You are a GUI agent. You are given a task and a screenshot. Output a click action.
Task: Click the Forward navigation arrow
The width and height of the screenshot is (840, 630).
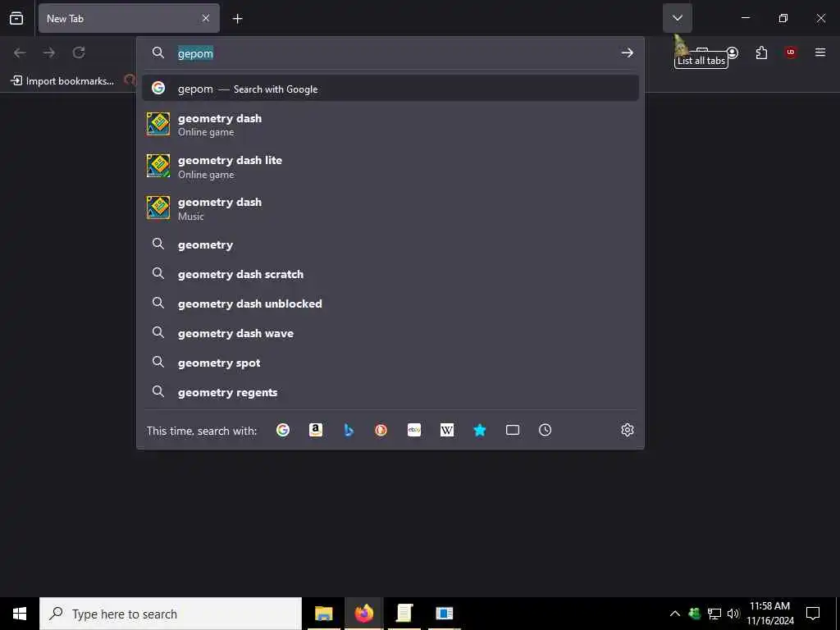pyautogui.click(x=49, y=52)
